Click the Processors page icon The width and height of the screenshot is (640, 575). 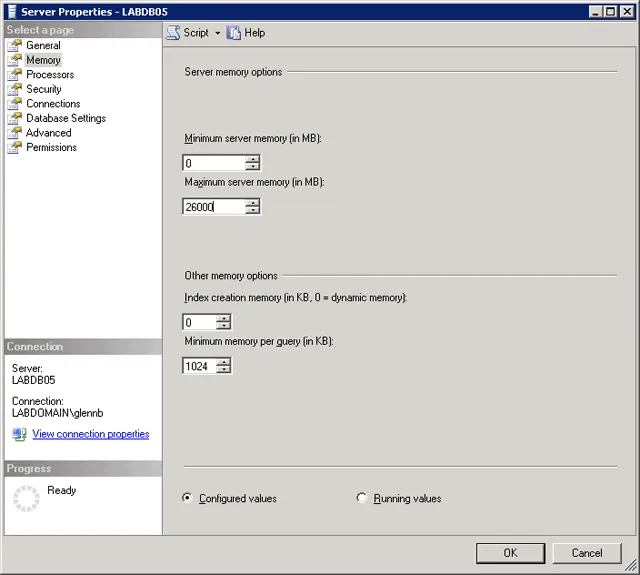click(14, 75)
